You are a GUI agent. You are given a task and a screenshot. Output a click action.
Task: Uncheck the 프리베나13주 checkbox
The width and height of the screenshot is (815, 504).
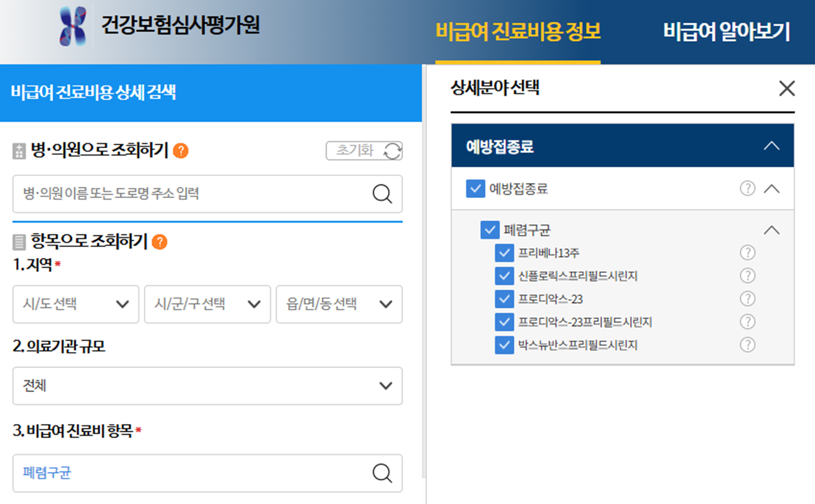tap(504, 253)
